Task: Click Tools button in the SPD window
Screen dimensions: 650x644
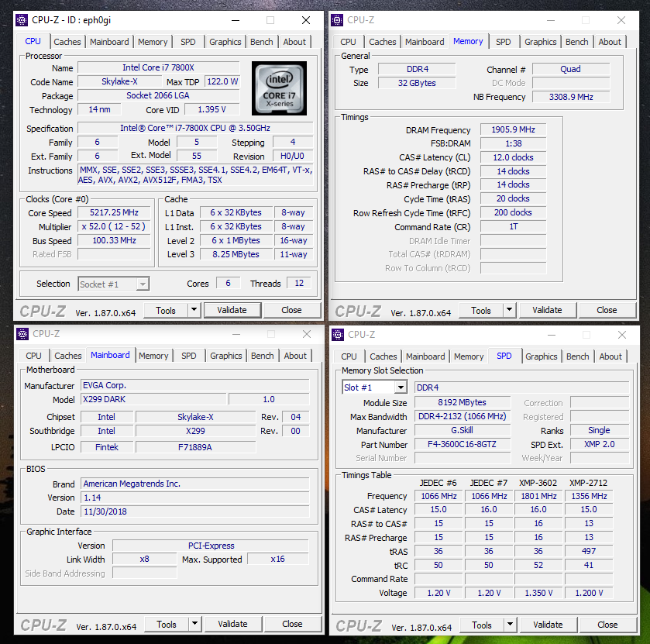Action: pos(482,625)
